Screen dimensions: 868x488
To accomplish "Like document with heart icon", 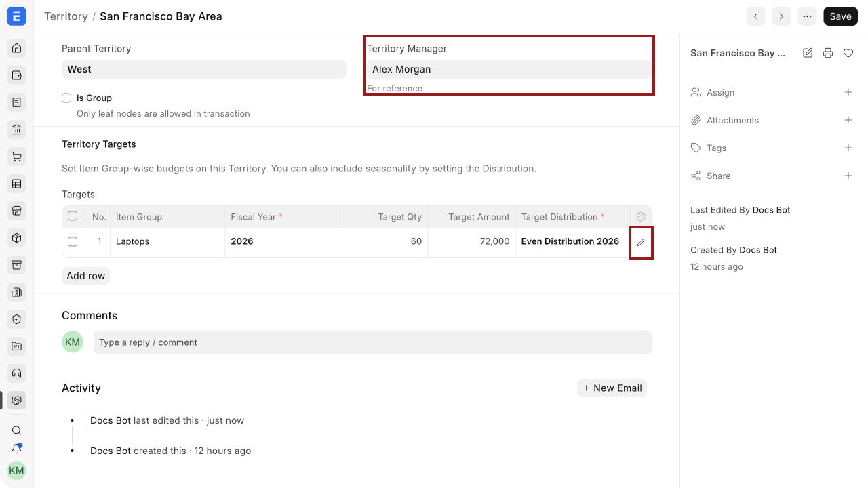I will [848, 53].
